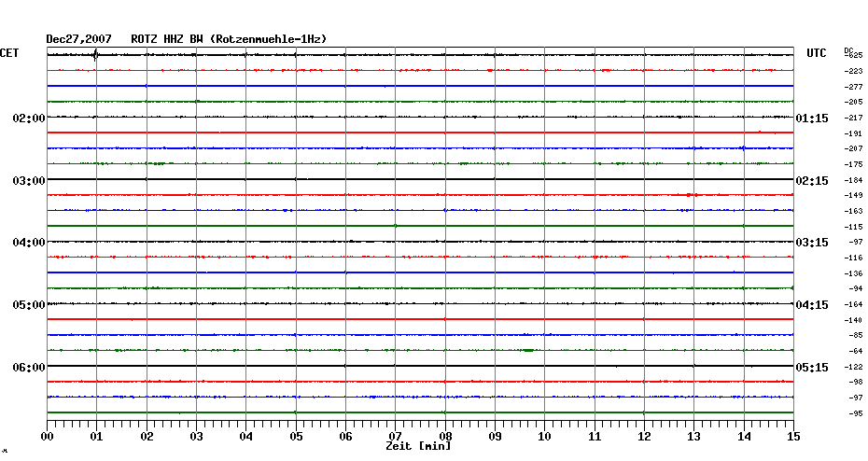
Task: Select the 06:00 CET time label
Action: click(x=29, y=368)
